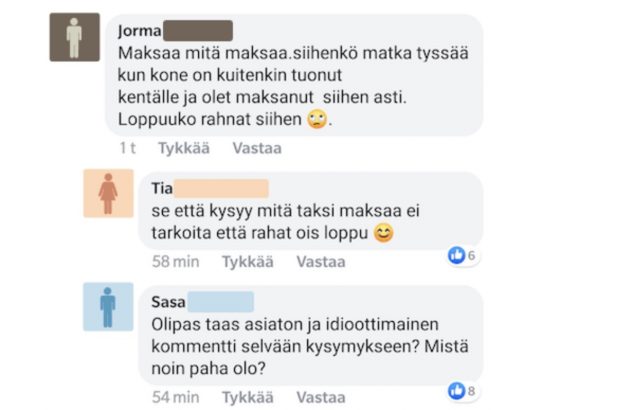This screenshot has height=410, width=632.
Task: Click Jorma's gray profile avatar
Action: pyautogui.click(x=74, y=38)
